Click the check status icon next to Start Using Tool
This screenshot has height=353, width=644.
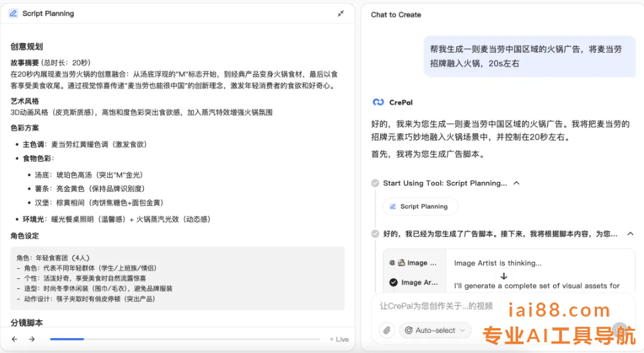375,183
